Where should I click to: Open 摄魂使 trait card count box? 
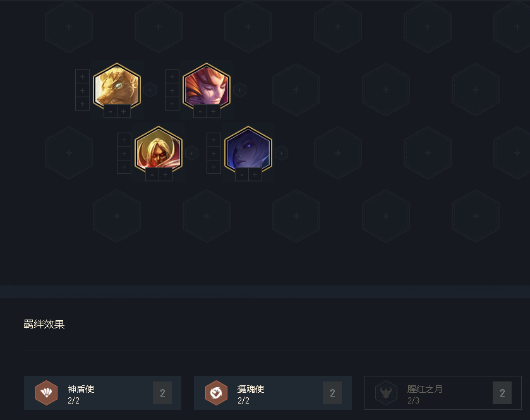332,393
